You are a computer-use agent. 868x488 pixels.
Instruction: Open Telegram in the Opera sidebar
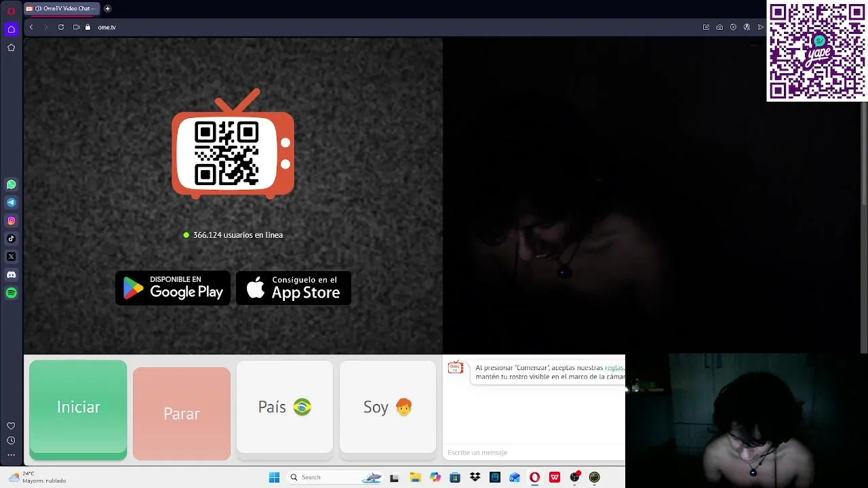tap(11, 203)
